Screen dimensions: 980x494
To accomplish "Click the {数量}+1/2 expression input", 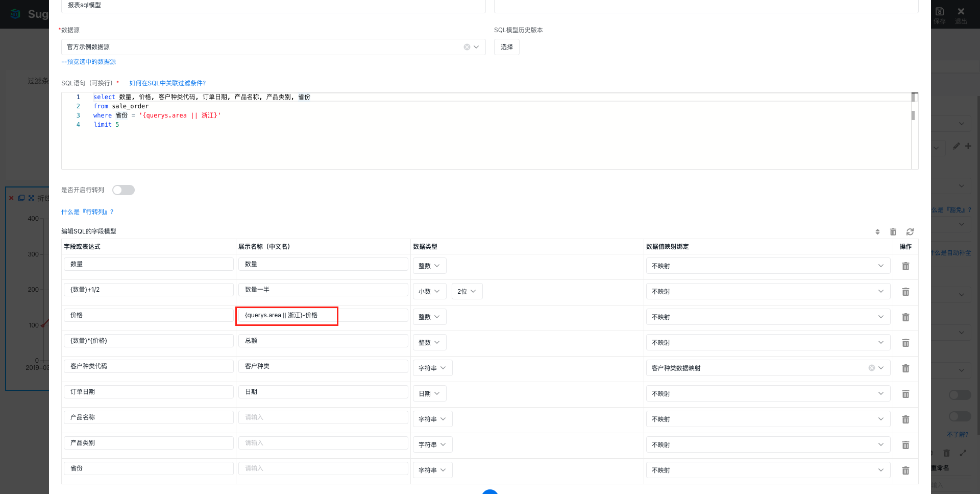I will click(x=149, y=290).
